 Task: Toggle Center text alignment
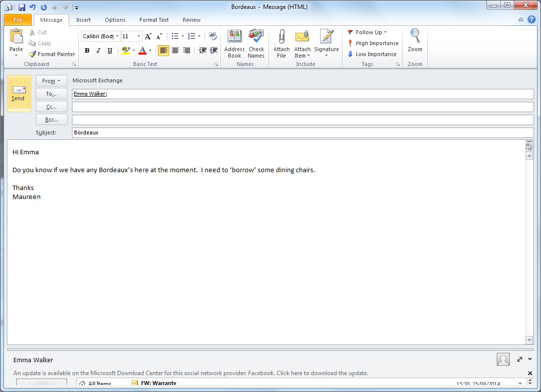(175, 51)
